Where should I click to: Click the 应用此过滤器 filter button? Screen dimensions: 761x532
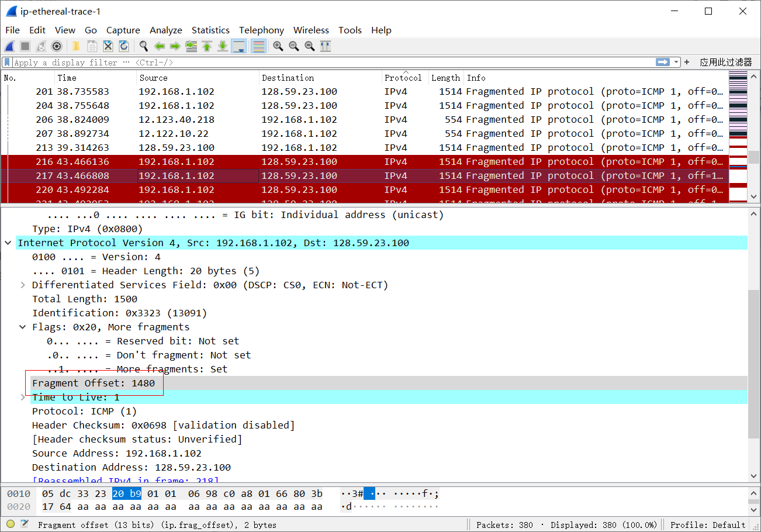tap(725, 62)
